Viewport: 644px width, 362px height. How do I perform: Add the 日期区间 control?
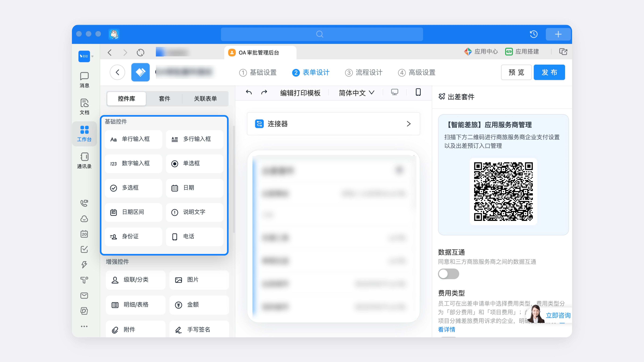tap(133, 212)
